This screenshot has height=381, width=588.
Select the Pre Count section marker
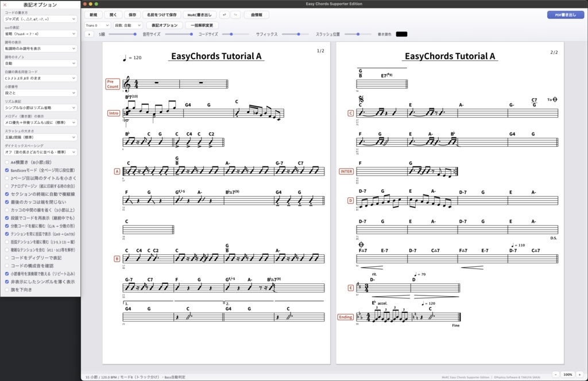[x=113, y=84]
